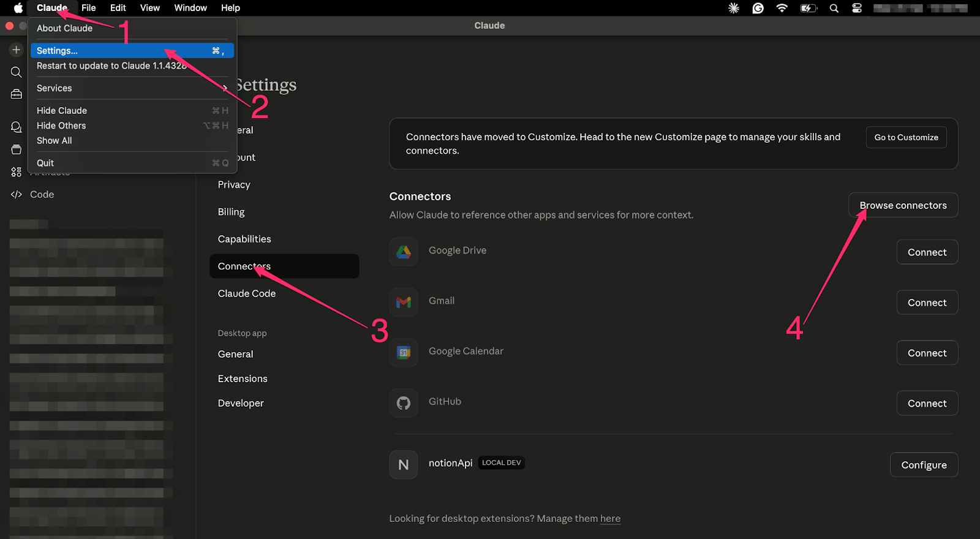Image resolution: width=980 pixels, height=539 pixels.
Task: Connect the Google Drive connector
Action: (x=927, y=252)
